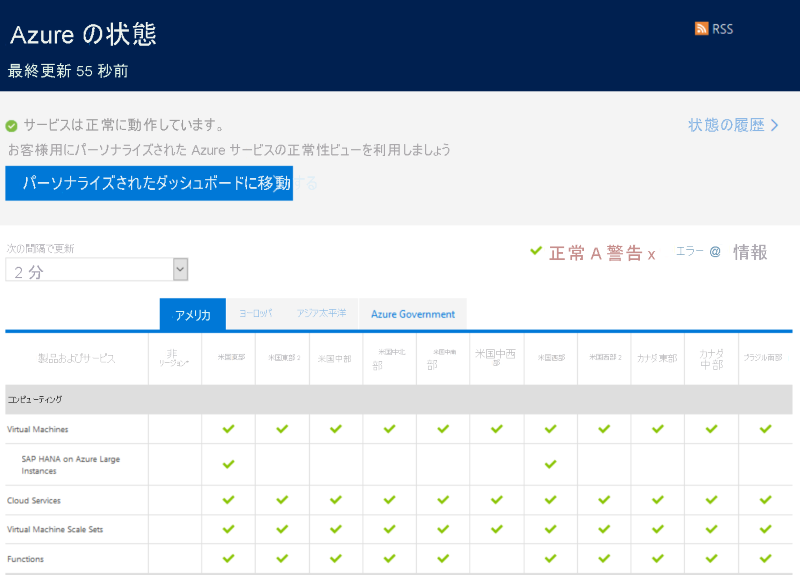The image size is (800, 575).
Task: Click the 警告 legend label
Action: tap(624, 253)
